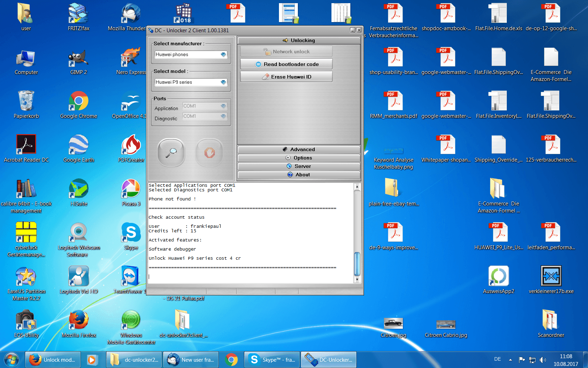This screenshot has height=368, width=588.
Task: Select the Papierkorb recycle bin icon
Action: point(26,105)
